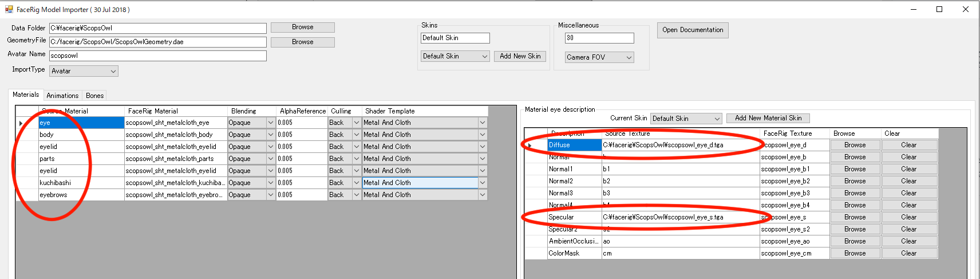Viewport: 980px width, 279px height.
Task: Open Shader Template dropdown for the eyebrows row
Action: 483,195
